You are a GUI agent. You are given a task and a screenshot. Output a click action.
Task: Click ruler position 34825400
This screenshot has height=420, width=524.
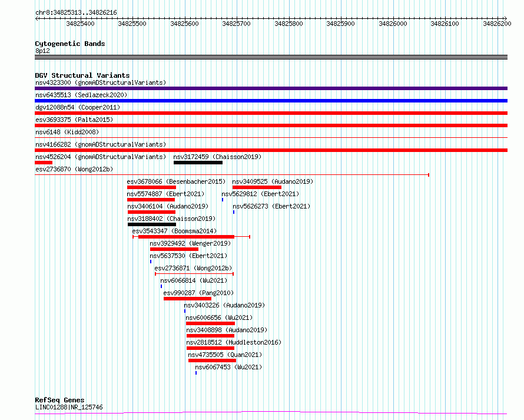pyautogui.click(x=80, y=24)
